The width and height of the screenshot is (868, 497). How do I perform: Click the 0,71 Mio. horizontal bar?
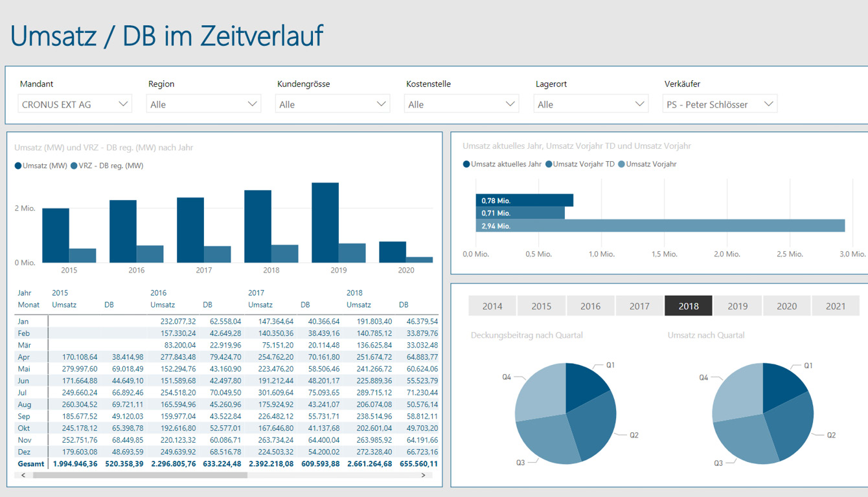point(520,213)
